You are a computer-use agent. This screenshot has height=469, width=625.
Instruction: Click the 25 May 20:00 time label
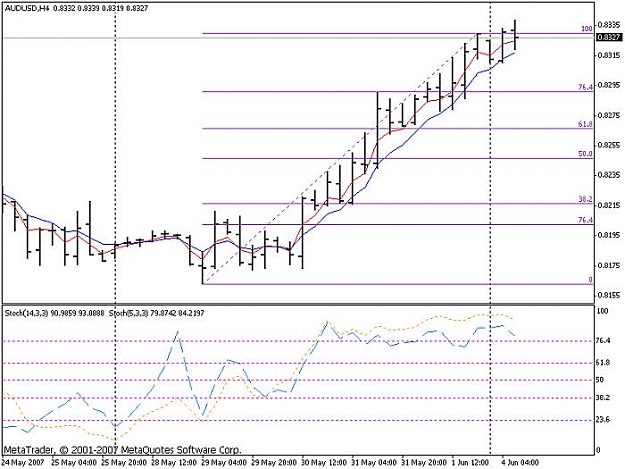click(x=124, y=463)
